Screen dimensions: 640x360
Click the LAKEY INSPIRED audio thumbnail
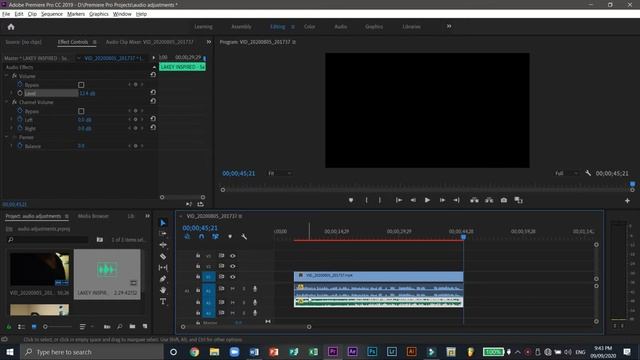point(107,269)
